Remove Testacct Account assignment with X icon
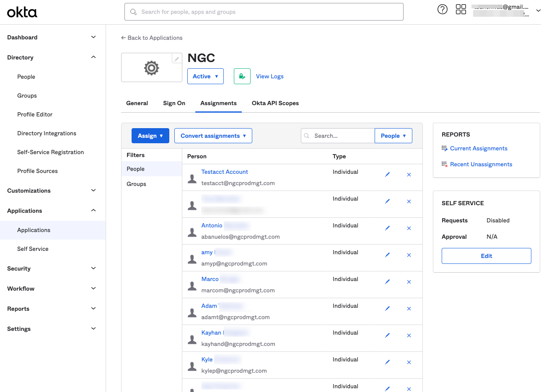 (409, 175)
